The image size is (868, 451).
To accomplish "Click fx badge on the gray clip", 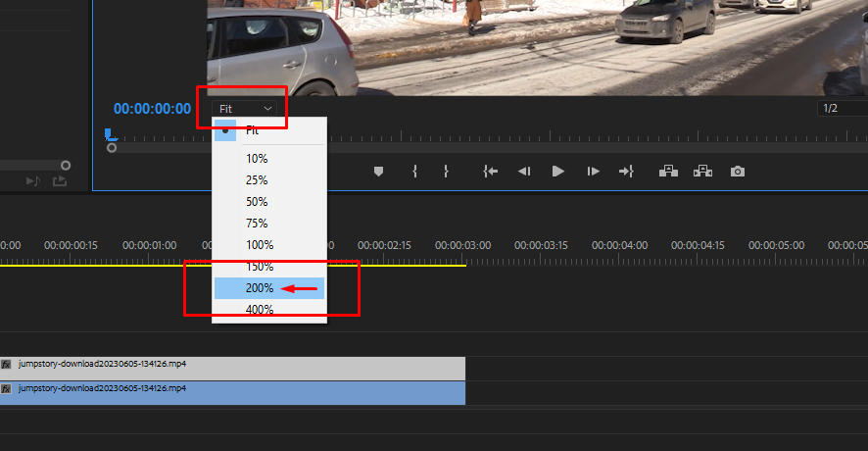I will 6,365.
